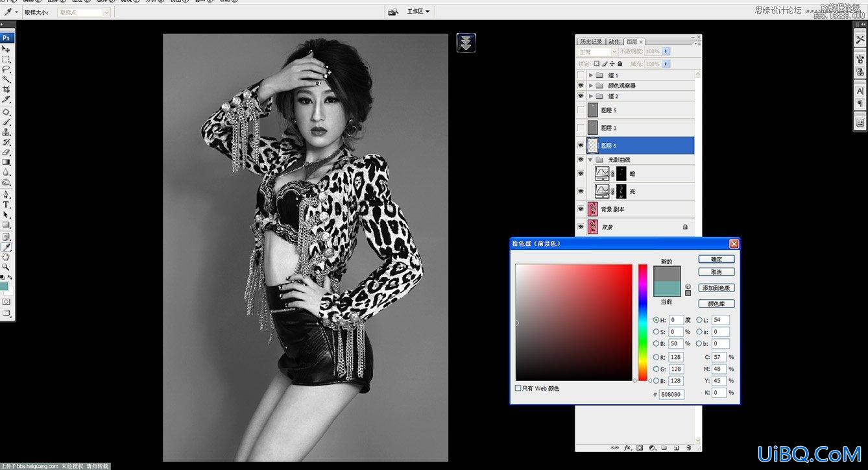Select the L lightness radio button

699,320
